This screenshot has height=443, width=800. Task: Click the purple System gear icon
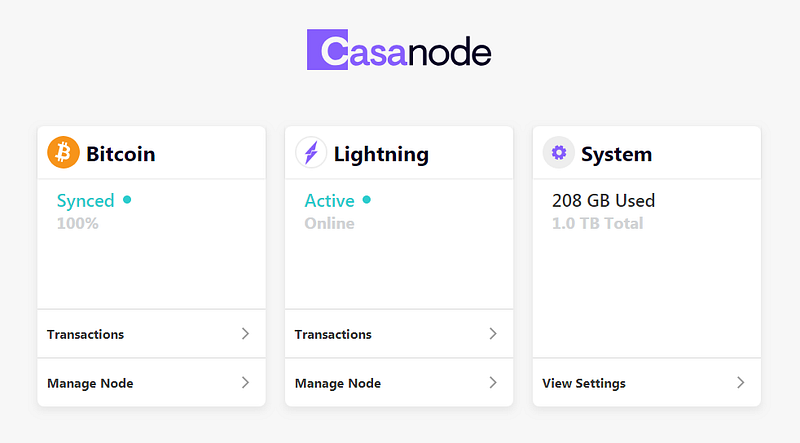click(558, 153)
